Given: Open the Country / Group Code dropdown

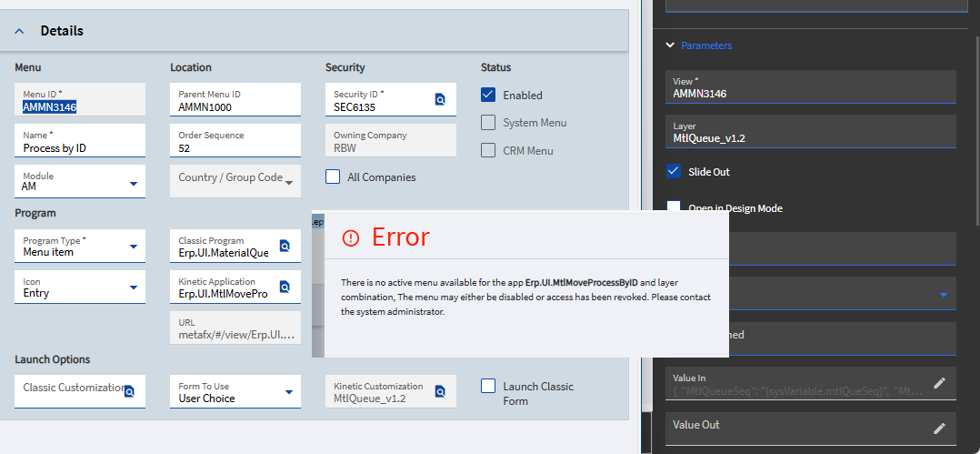Looking at the screenshot, I should pyautogui.click(x=289, y=183).
